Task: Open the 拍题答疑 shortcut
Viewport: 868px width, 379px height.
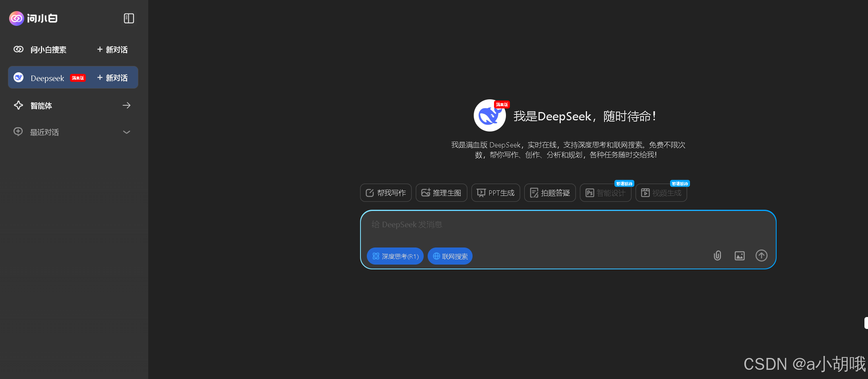Action: [x=550, y=193]
